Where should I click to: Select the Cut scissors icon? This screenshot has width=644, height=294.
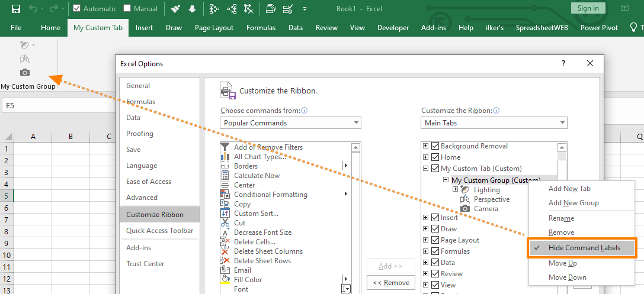[225, 222]
